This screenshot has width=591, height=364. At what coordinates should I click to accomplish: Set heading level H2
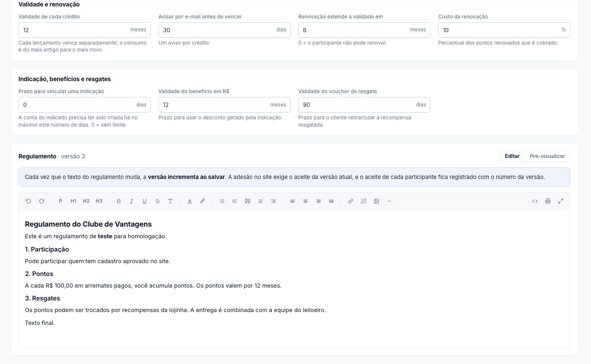point(86,201)
